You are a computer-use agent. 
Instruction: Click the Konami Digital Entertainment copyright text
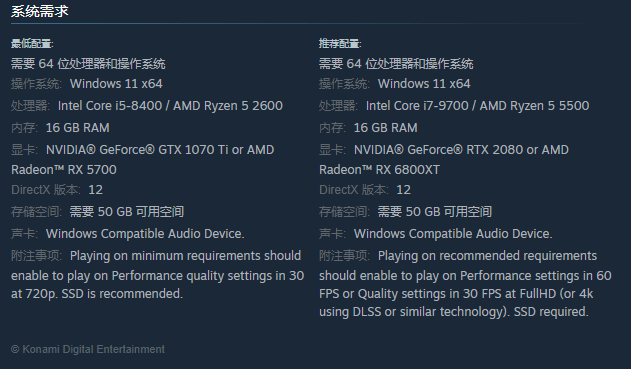(88, 349)
